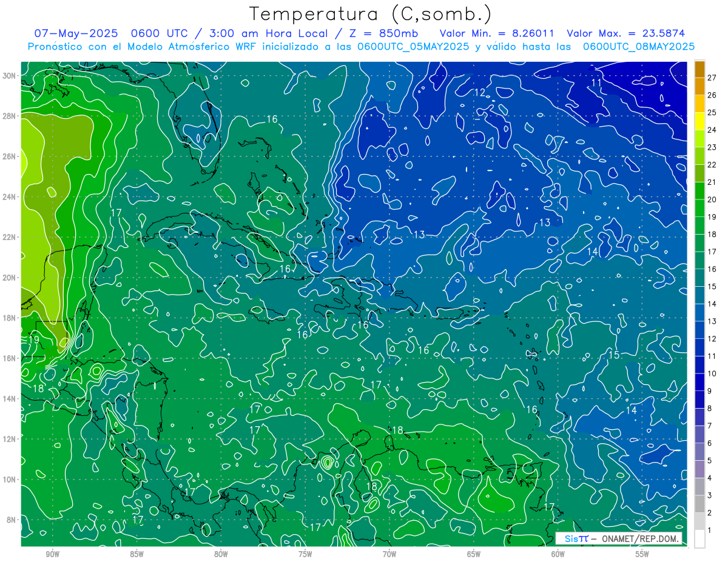Click the '27' label on the color scale

(712, 78)
